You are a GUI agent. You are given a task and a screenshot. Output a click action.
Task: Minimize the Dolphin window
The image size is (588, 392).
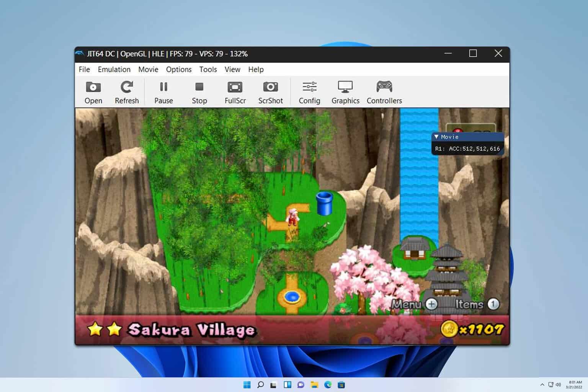pyautogui.click(x=448, y=54)
